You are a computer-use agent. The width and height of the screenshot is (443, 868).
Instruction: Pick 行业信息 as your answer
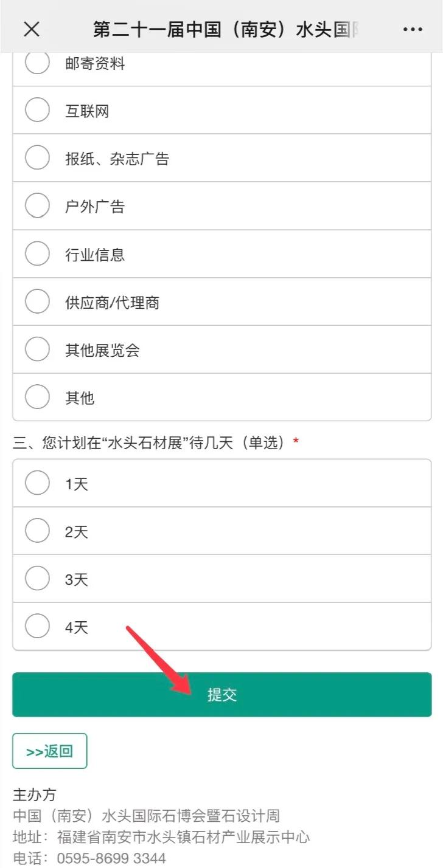[37, 253]
